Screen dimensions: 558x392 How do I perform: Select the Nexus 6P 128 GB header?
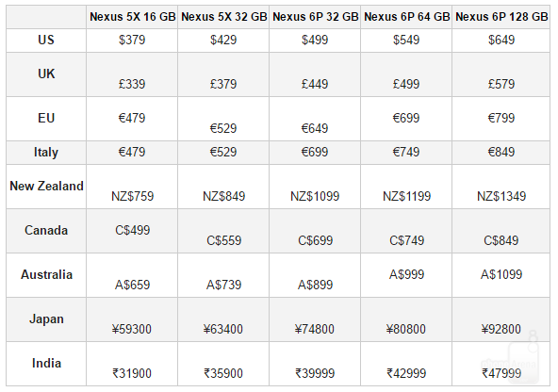[501, 17]
